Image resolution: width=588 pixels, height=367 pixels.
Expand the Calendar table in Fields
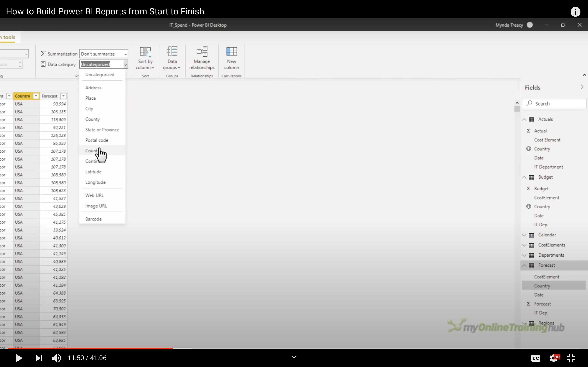tap(524, 235)
